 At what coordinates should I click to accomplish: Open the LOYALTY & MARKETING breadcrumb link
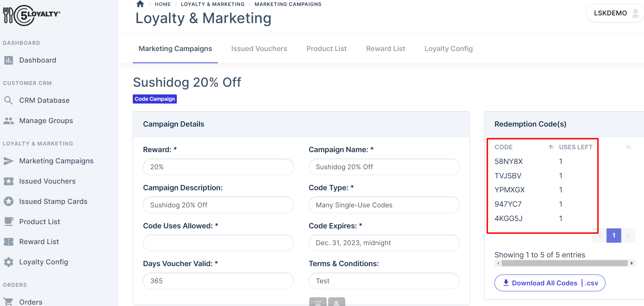(213, 4)
